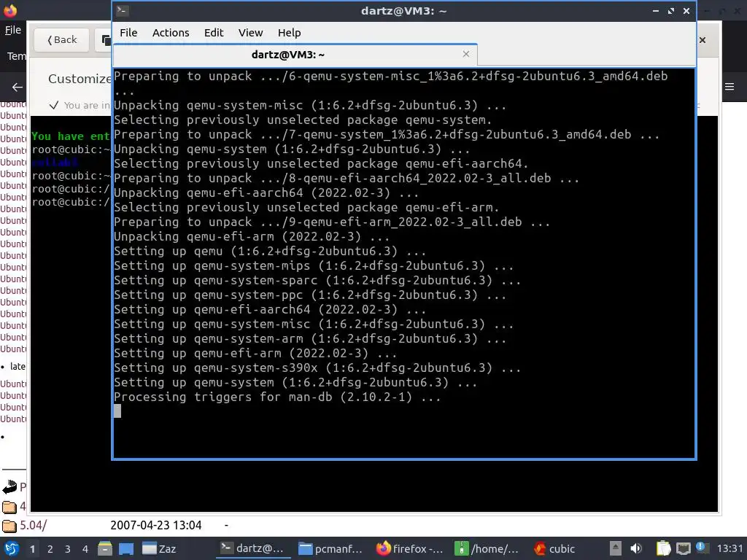Click the checkmark icon beside "You are in"
The width and height of the screenshot is (747, 560).
tap(54, 105)
